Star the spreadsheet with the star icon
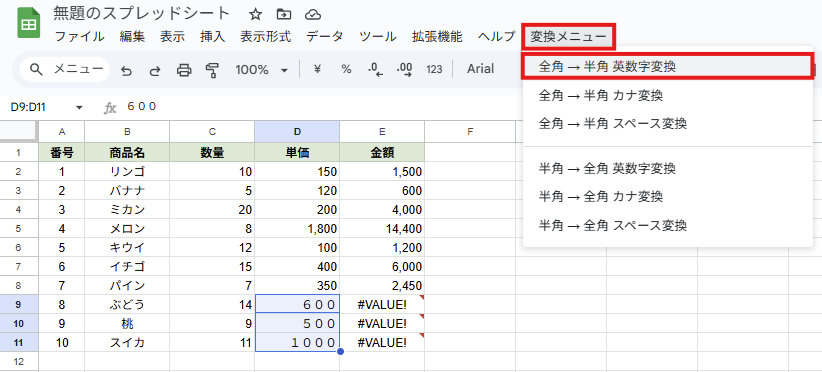This screenshot has height=372, width=822. (x=255, y=14)
